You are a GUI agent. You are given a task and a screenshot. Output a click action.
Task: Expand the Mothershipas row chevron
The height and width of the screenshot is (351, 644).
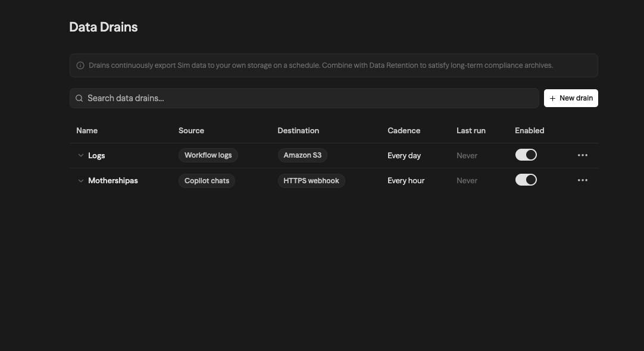pos(81,181)
